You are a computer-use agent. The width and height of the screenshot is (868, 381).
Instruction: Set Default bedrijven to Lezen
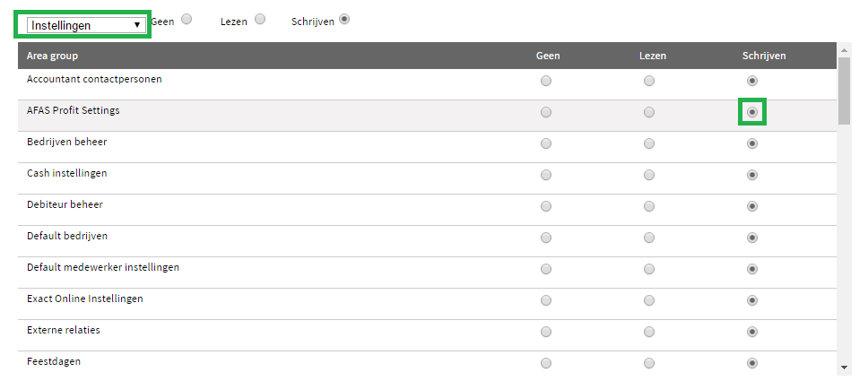click(649, 238)
